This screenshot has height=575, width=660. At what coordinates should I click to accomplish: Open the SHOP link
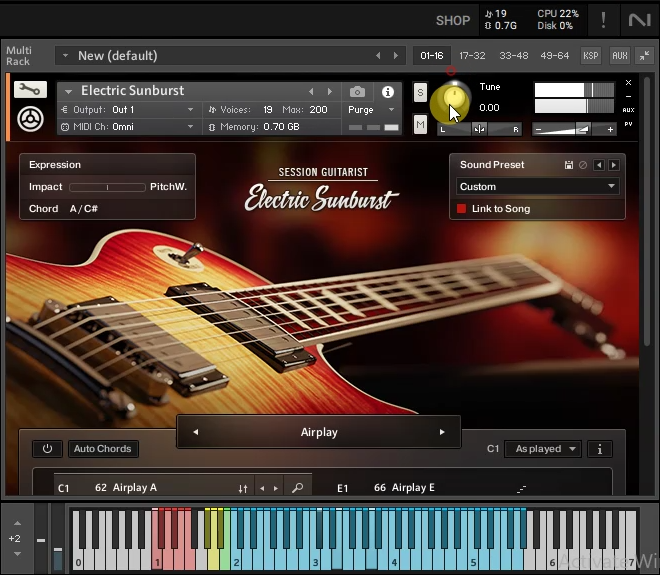point(453,20)
